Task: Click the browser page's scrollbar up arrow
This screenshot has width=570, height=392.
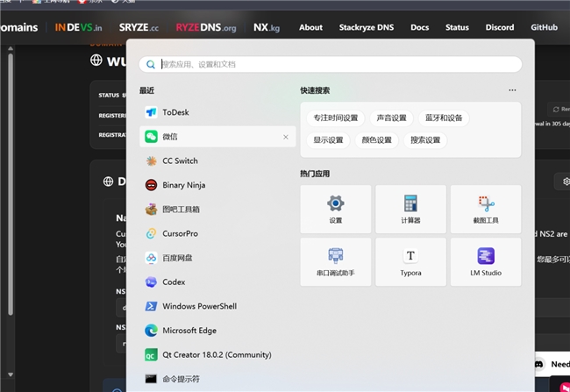Action: click(x=11, y=48)
